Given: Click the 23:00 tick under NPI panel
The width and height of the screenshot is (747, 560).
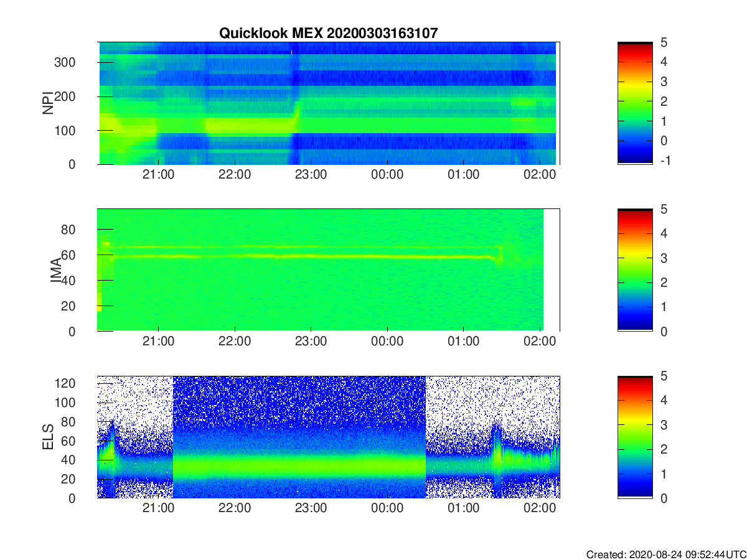Looking at the screenshot, I should [x=311, y=175].
